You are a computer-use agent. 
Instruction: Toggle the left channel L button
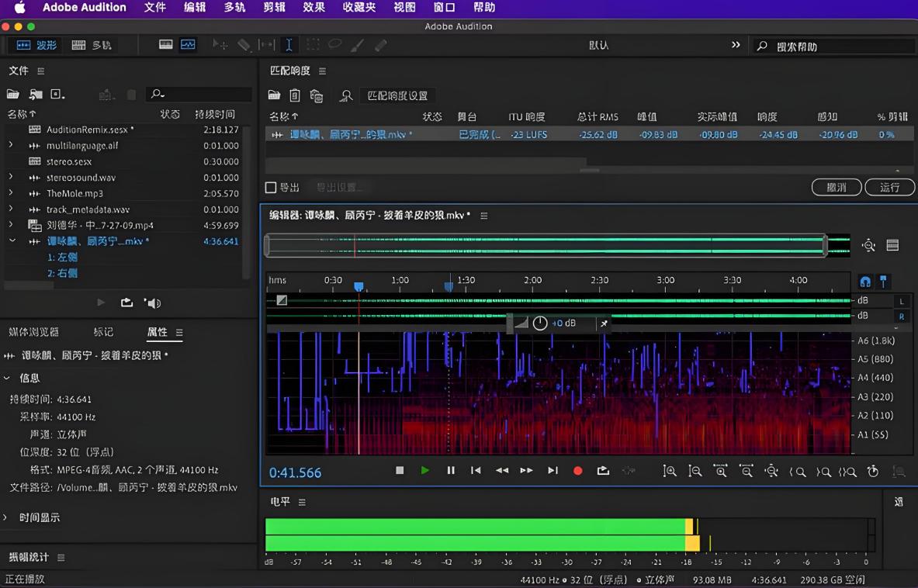pos(901,301)
